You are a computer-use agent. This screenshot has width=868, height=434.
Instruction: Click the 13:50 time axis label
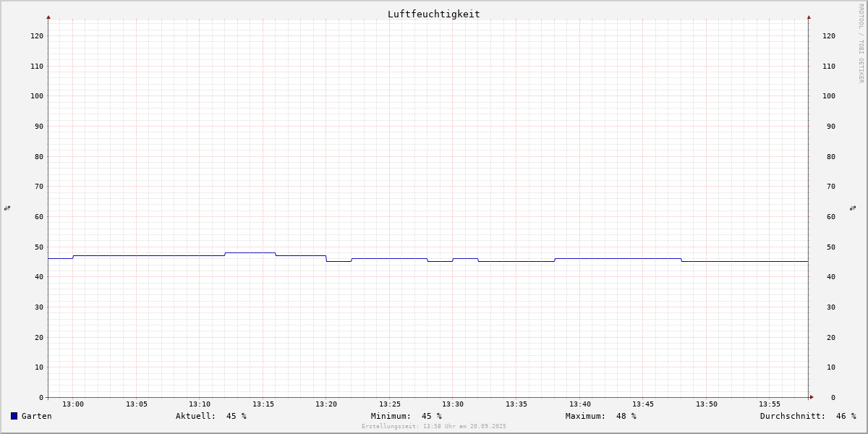(x=707, y=404)
